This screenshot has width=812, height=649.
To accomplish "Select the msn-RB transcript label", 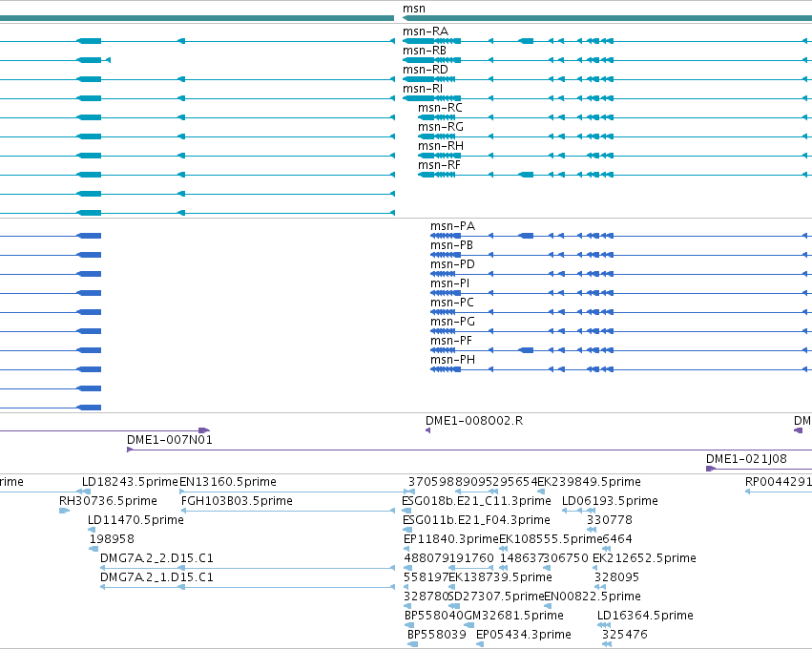I will 424,51.
